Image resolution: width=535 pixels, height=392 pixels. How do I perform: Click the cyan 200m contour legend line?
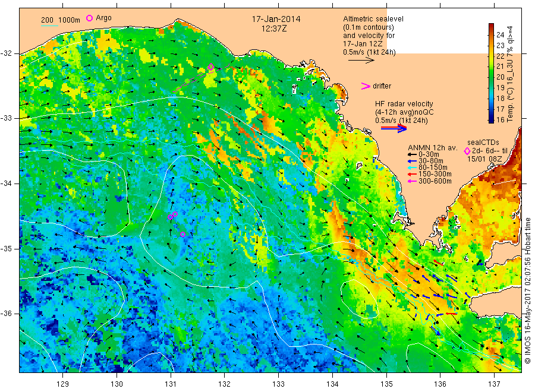[49, 26]
